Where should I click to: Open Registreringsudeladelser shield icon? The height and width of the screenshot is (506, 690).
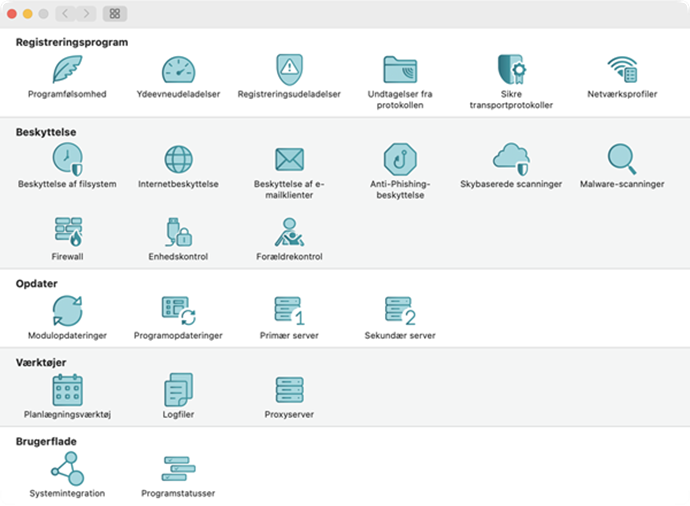click(x=289, y=70)
